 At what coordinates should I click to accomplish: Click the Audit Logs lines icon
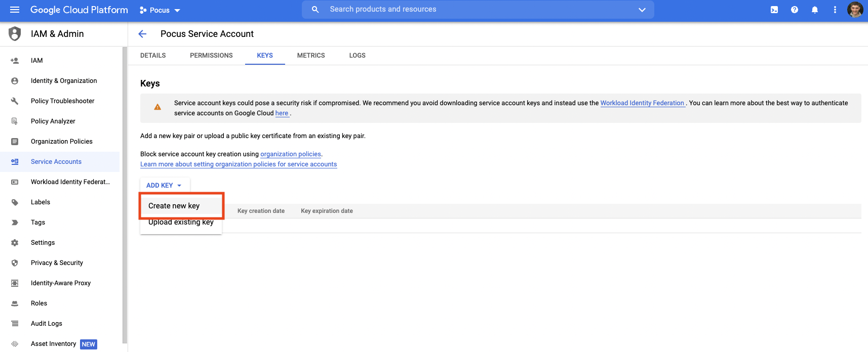click(x=15, y=324)
